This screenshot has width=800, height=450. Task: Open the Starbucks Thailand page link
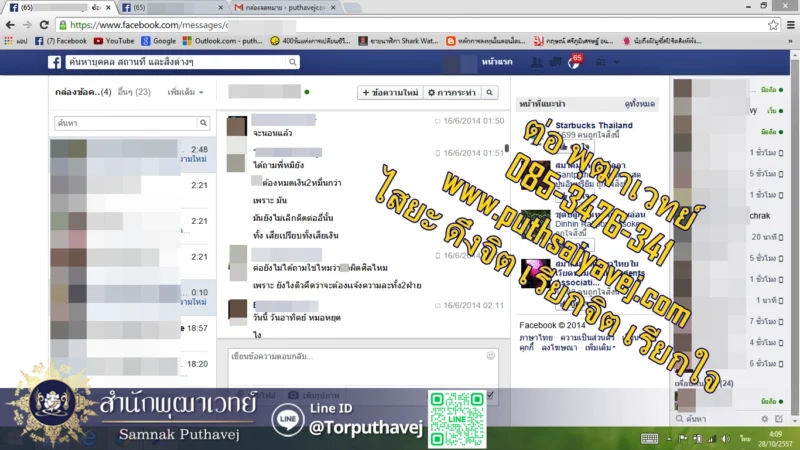[x=594, y=125]
